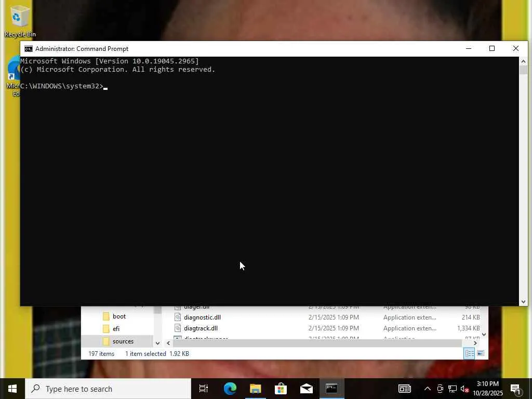
Task: Maximize the Command Prompt window
Action: (x=492, y=48)
